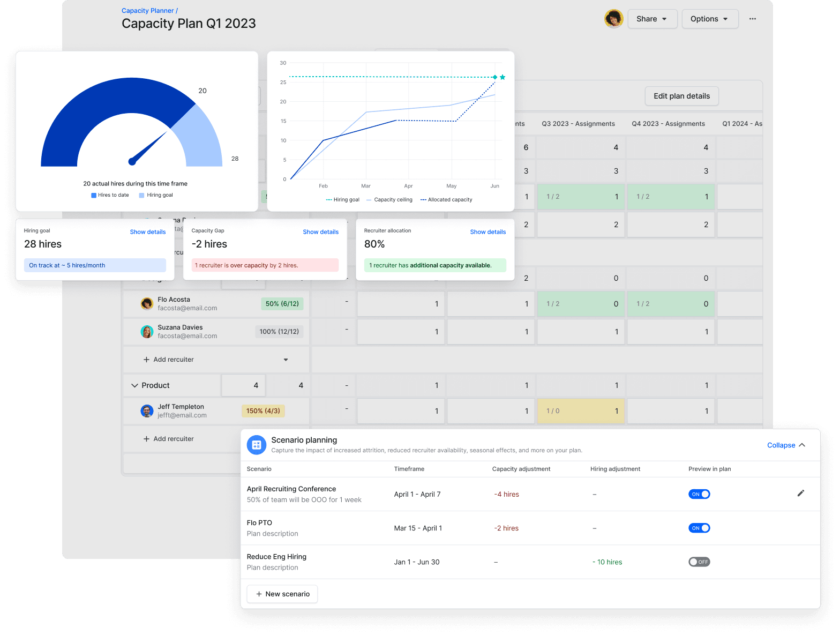Select the Reduce Eng Hiring scenario name

pos(276,557)
